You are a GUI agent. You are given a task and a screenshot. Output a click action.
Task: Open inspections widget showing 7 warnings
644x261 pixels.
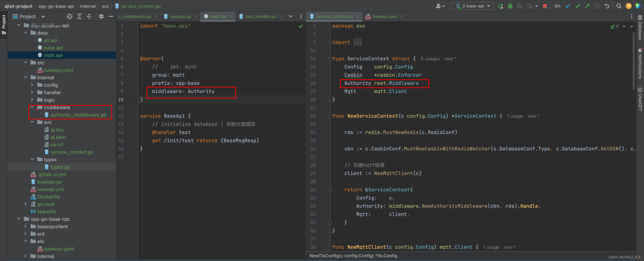click(x=614, y=26)
